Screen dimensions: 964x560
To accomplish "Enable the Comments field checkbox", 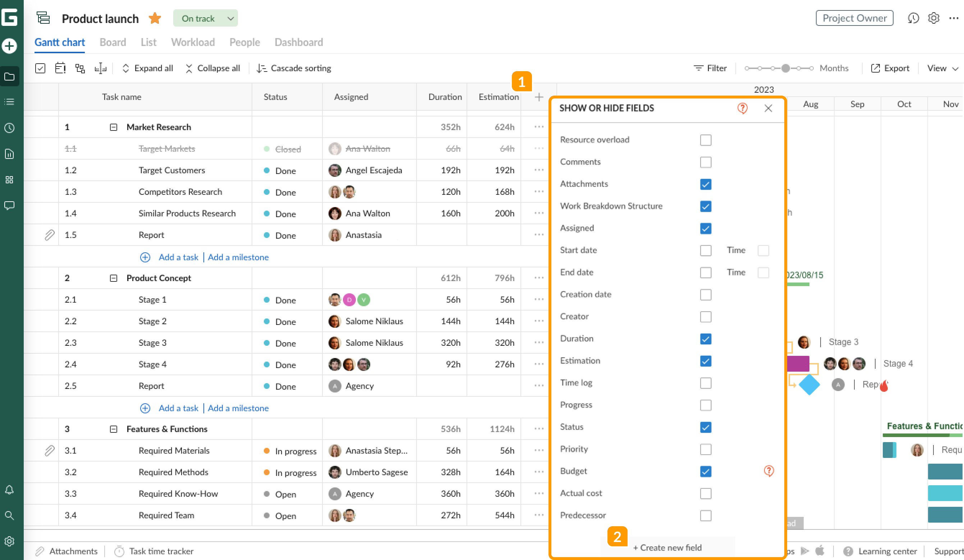I will (x=706, y=162).
